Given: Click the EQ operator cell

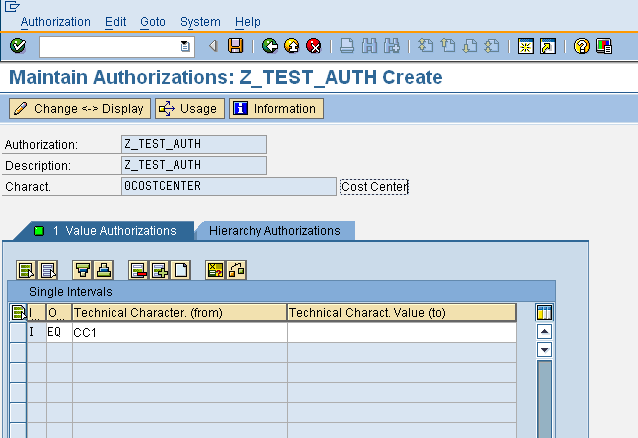Looking at the screenshot, I should tap(59, 333).
